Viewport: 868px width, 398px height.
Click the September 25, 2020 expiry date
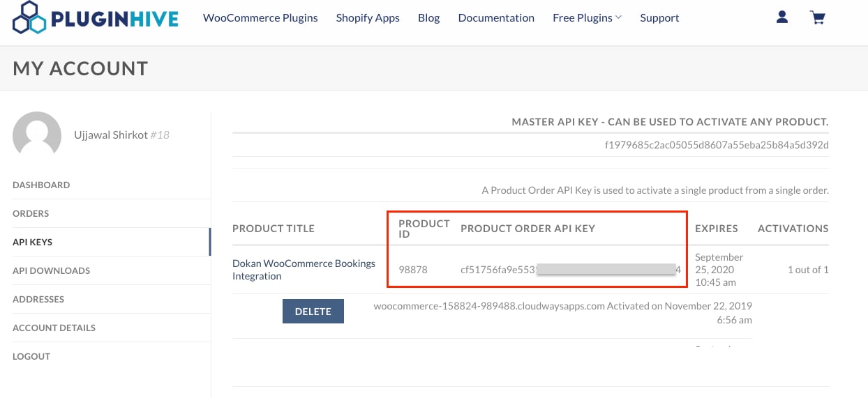pyautogui.click(x=719, y=270)
